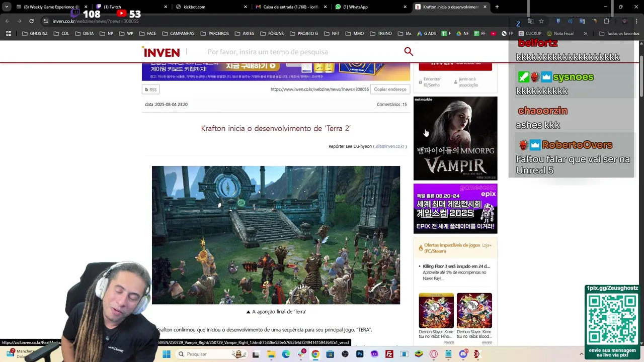Open the GHOSTSZ bookmarks folder

[x=35, y=34]
